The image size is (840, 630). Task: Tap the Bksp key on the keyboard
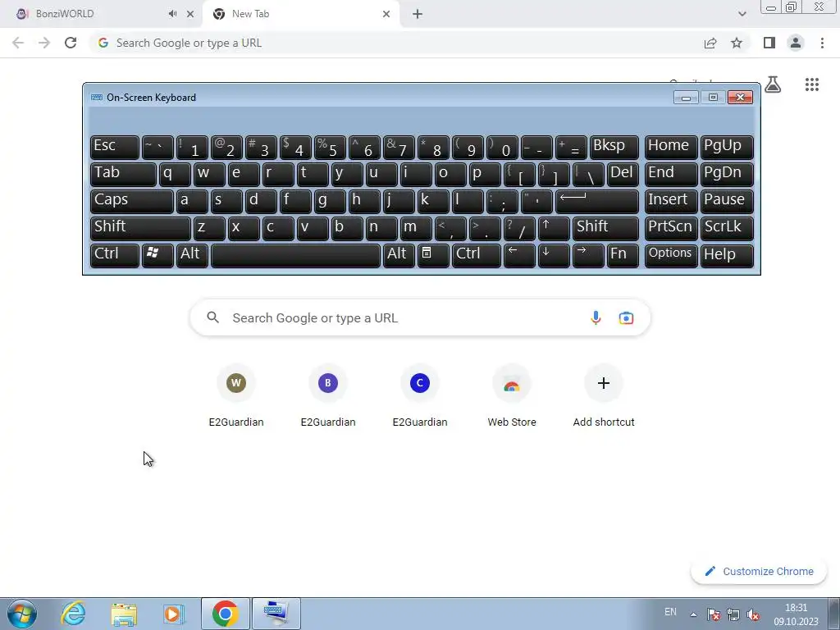pos(614,147)
